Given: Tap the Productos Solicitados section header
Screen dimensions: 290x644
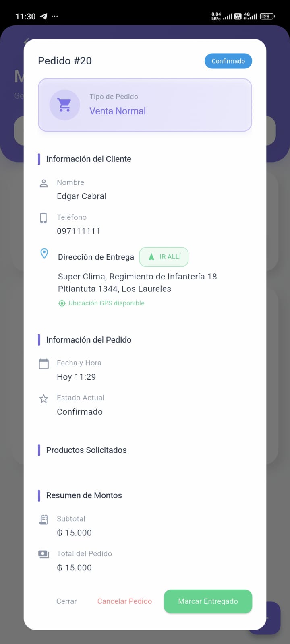Looking at the screenshot, I should (86, 450).
